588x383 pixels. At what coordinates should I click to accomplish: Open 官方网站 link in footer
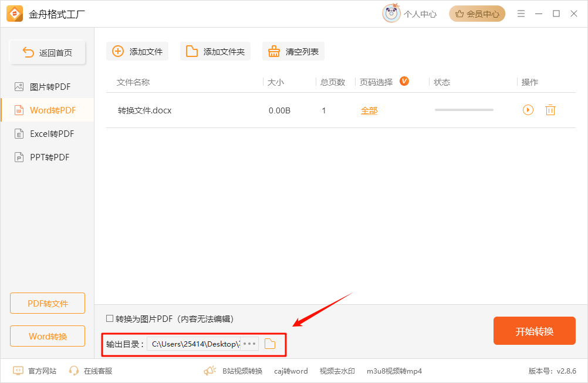click(35, 371)
